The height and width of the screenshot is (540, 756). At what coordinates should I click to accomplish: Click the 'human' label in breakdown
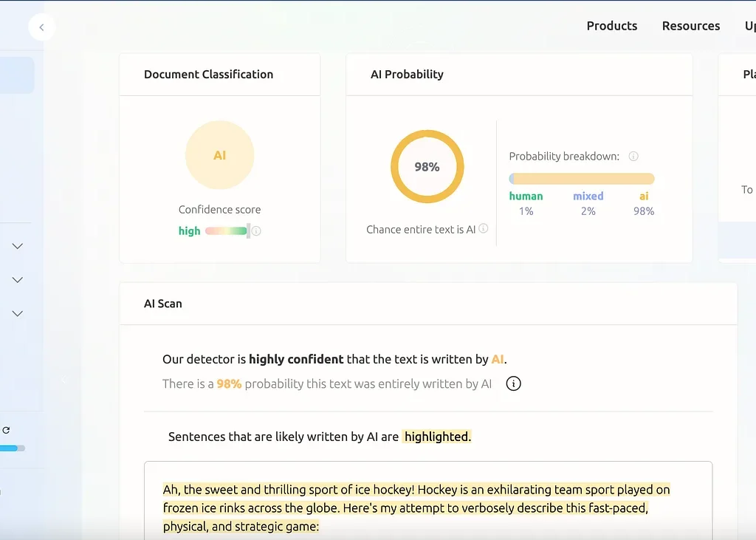click(x=526, y=196)
